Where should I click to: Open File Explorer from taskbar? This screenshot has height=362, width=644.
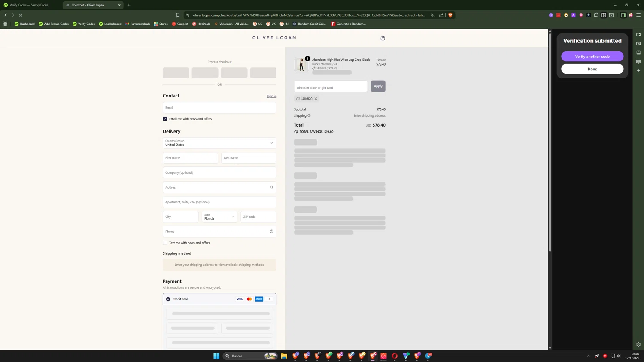click(x=284, y=356)
